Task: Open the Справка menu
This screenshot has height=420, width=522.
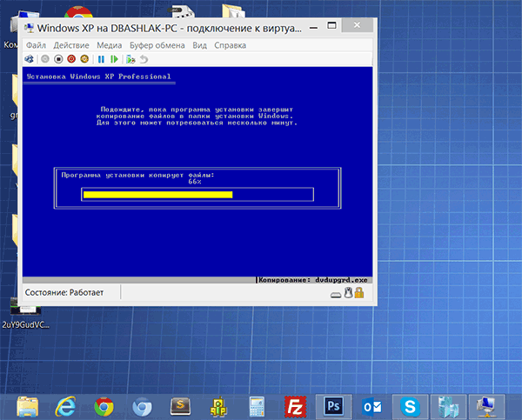Action: point(230,45)
